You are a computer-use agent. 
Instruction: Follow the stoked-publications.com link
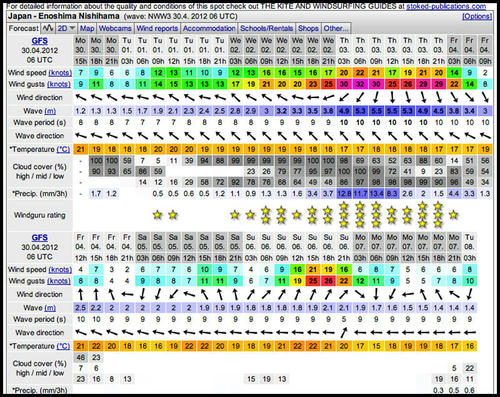click(x=446, y=6)
